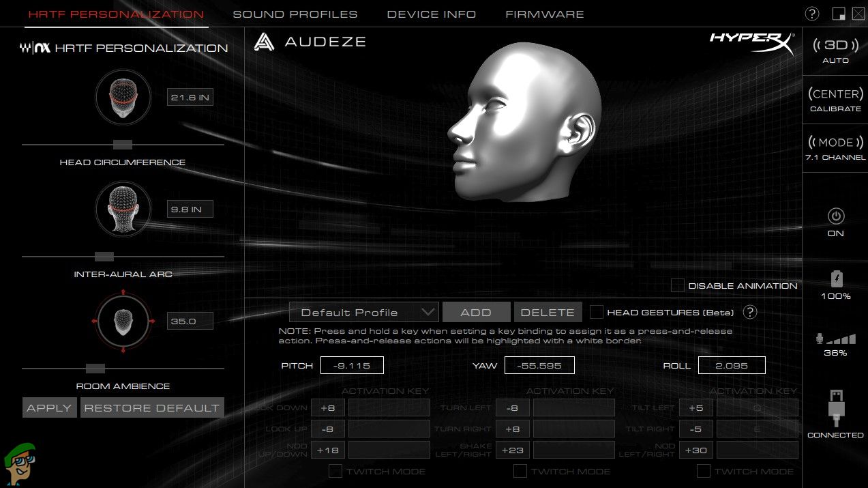Click the Yaw value field
The width and height of the screenshot is (868, 488).
[x=539, y=365]
